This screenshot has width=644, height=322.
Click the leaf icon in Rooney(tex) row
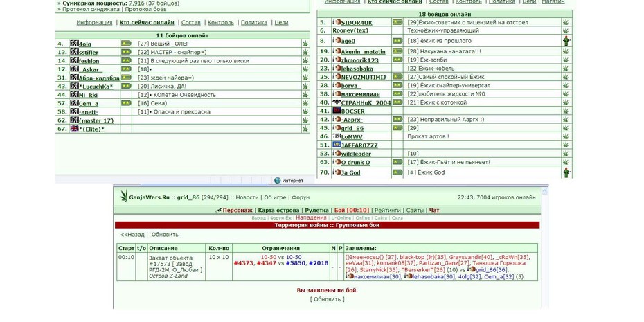coord(566,30)
